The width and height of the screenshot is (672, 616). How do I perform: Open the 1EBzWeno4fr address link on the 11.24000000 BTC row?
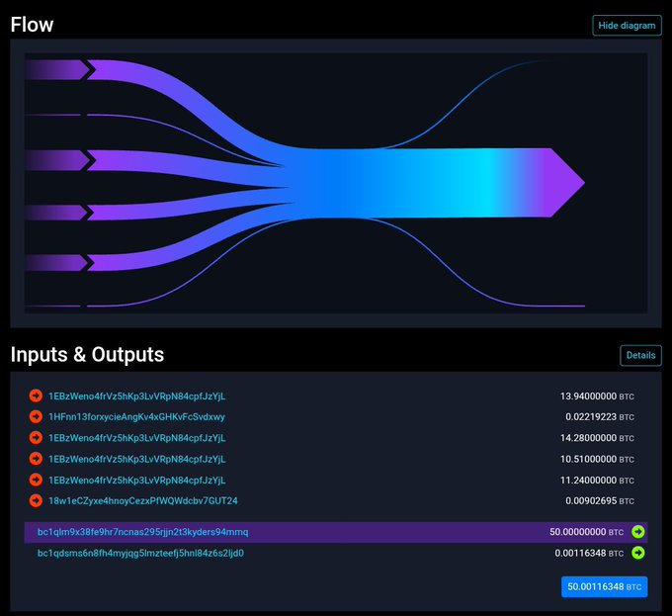pyautogui.click(x=136, y=481)
